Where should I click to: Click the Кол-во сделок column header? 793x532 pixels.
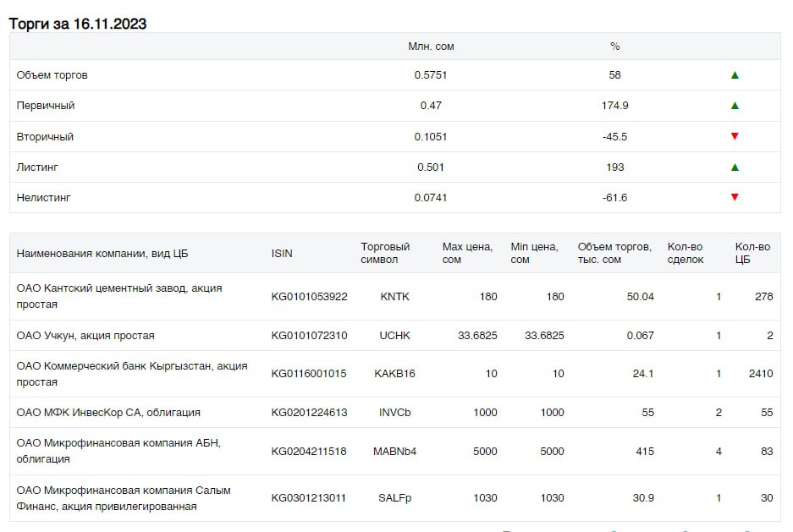point(686,253)
